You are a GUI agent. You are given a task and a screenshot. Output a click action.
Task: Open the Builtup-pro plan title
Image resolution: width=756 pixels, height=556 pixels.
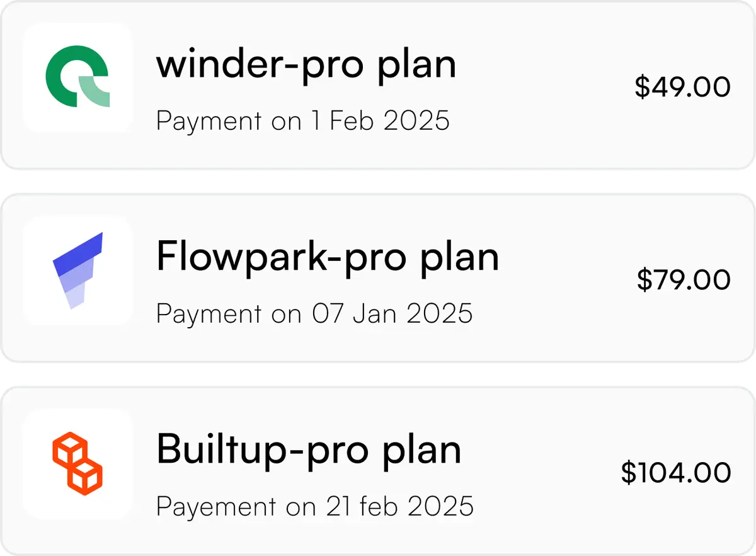click(309, 450)
